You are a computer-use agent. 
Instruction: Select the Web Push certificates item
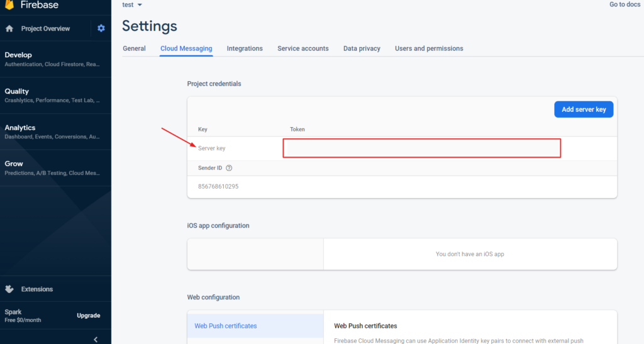(255, 326)
